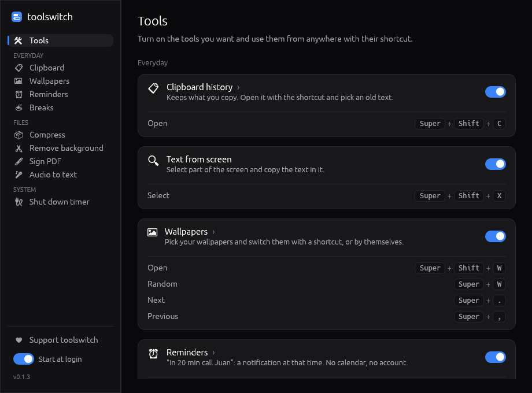Click the comma key in Previous shortcut
Screen dimensions: 532x393
pyautogui.click(x=499, y=317)
